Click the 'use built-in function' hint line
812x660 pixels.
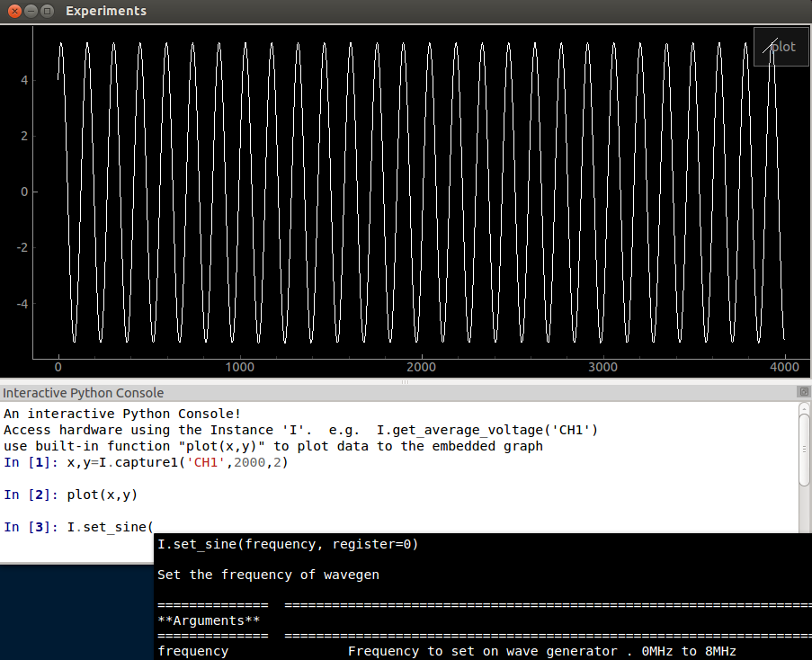[272, 446]
